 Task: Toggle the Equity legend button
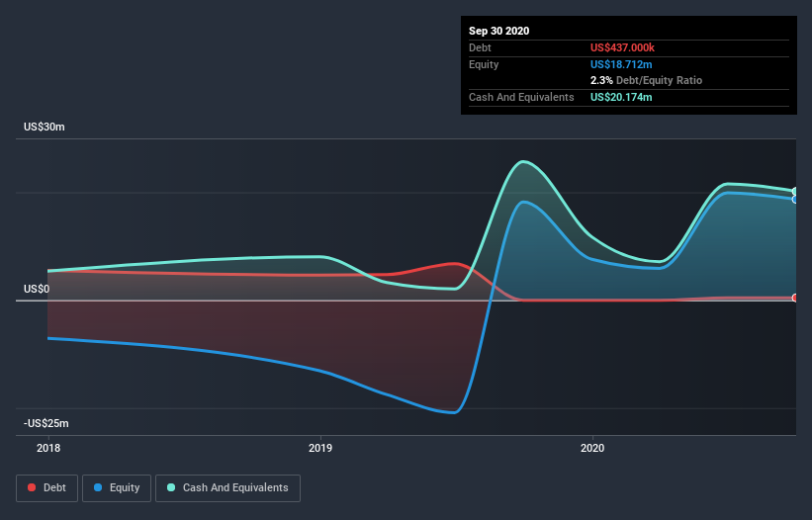(117, 488)
